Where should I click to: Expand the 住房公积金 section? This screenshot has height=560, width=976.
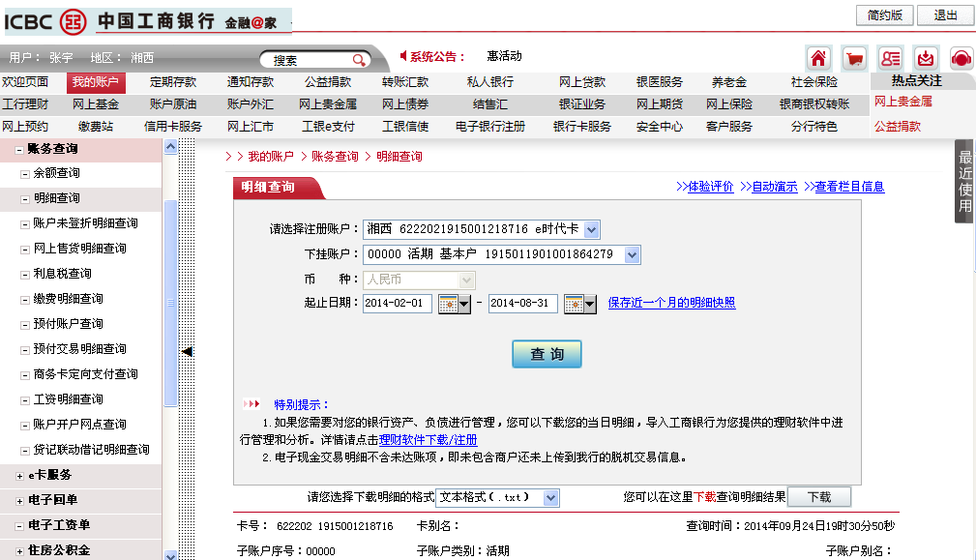click(19, 551)
